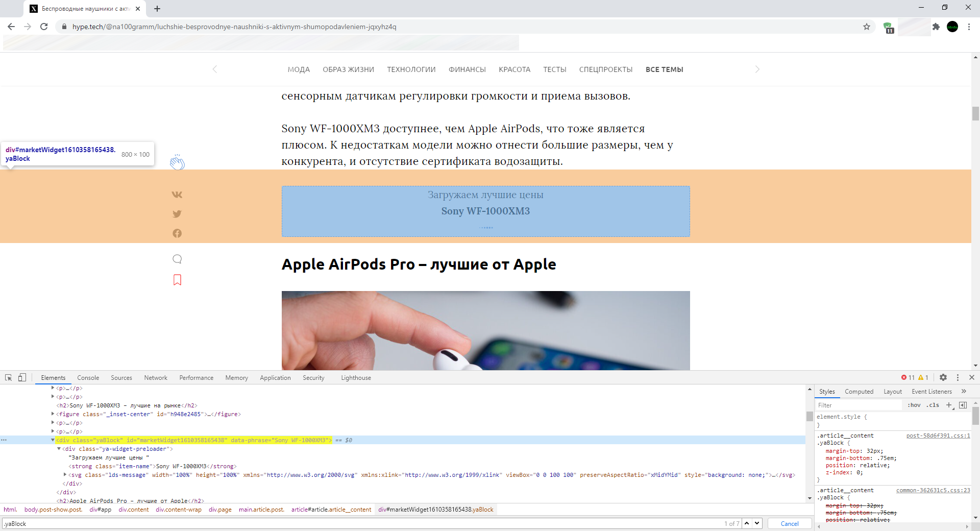Toggle the :hov element state pane
Image resolution: width=980 pixels, height=531 pixels.
(x=913, y=405)
